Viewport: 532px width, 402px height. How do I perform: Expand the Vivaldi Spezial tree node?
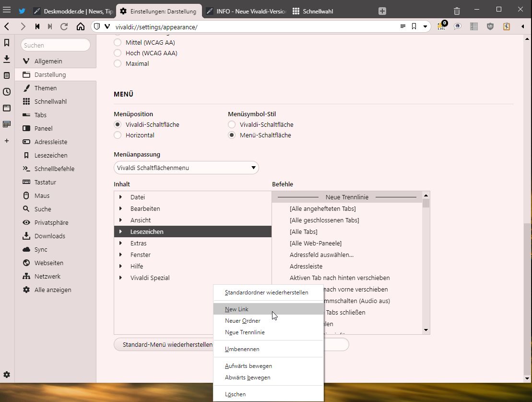120,278
